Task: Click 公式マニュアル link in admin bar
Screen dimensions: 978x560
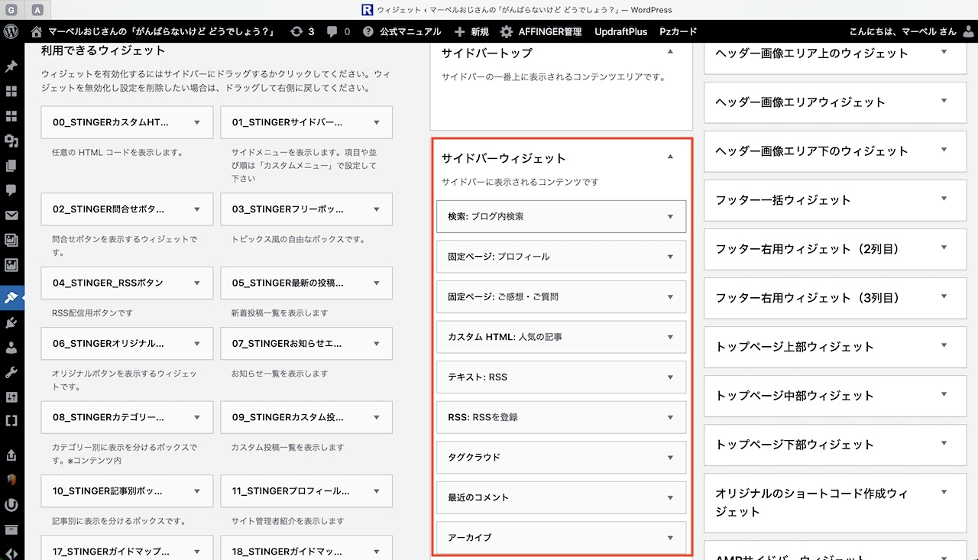Action: tap(403, 31)
